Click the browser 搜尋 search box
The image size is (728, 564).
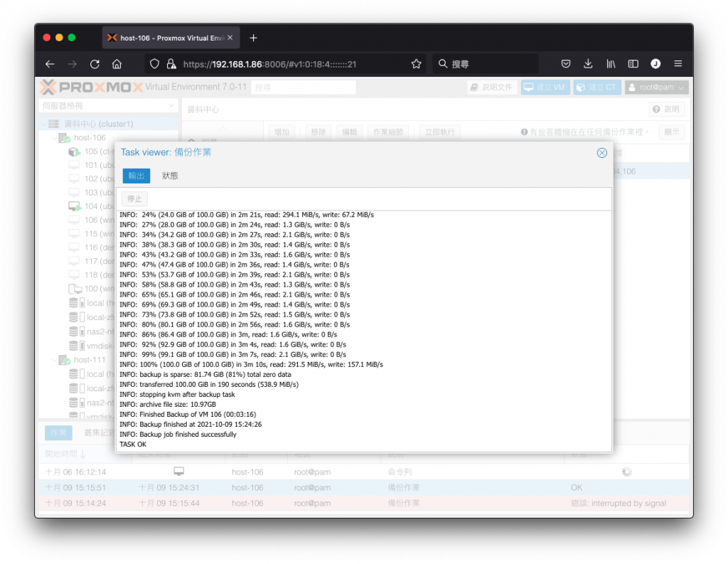(x=485, y=64)
